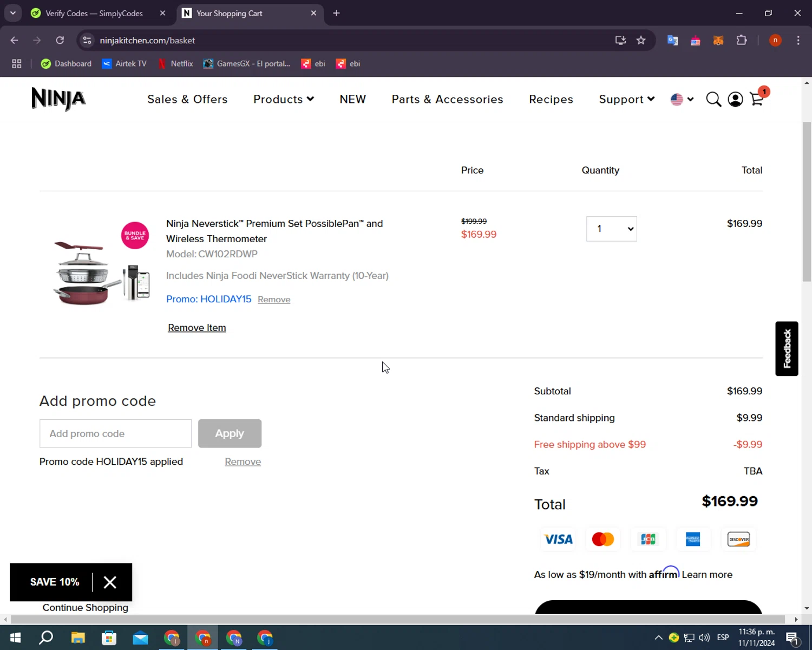812x650 pixels.
Task: Click Continue Shopping link
Action: pyautogui.click(x=86, y=608)
